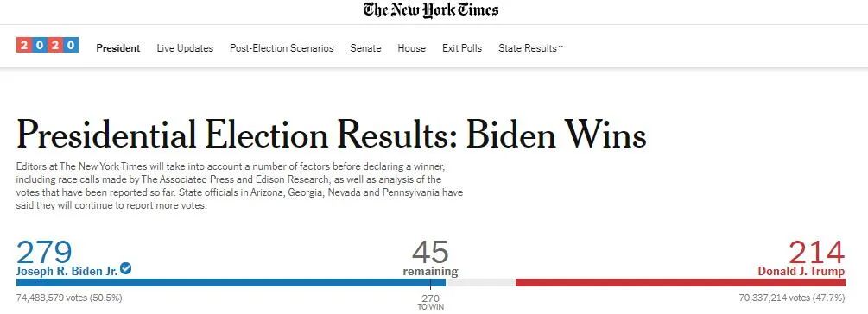Click The New York Times logo
868x314 pixels.
[431, 10]
